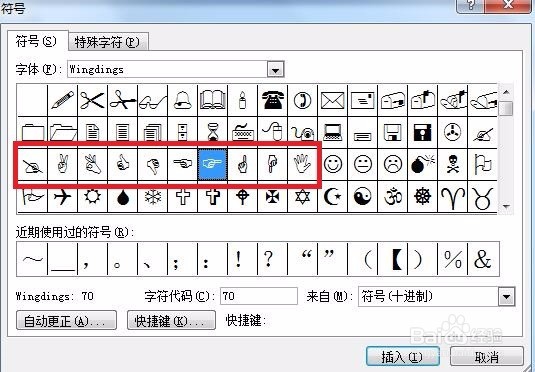The height and width of the screenshot is (372, 535).
Task: Select the Star of David symbol
Action: 303,197
